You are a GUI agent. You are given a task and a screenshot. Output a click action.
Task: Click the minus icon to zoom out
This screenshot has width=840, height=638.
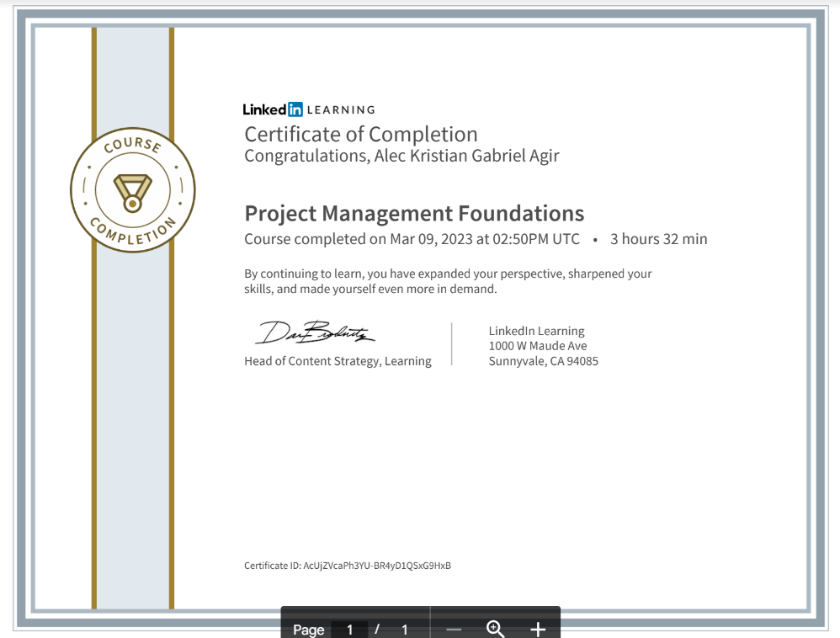(x=454, y=628)
